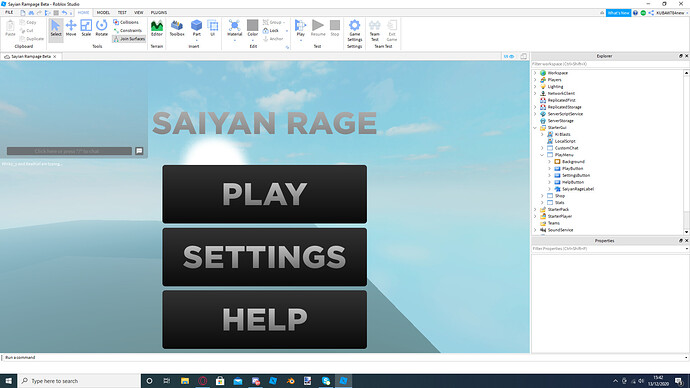Switch to the MODEL tab

point(103,13)
